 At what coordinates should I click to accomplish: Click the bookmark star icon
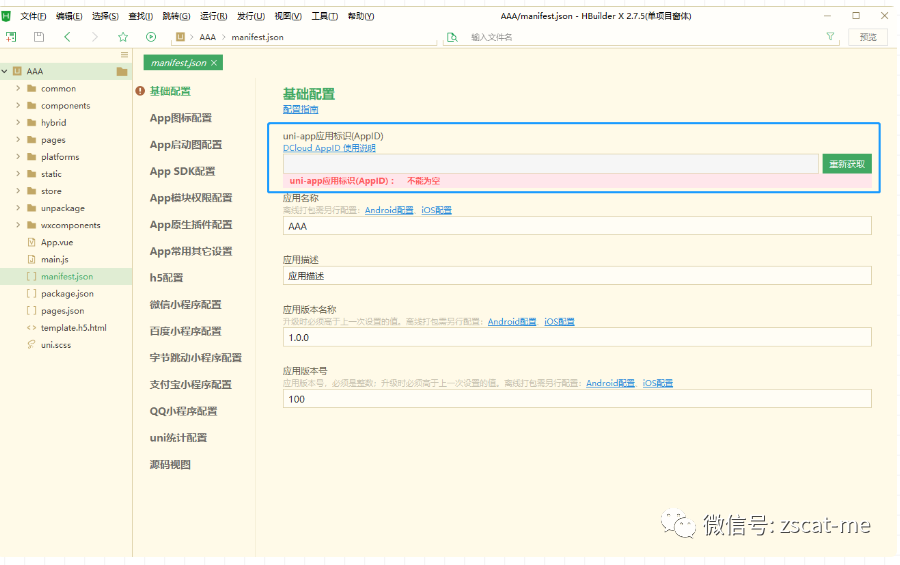point(123,37)
